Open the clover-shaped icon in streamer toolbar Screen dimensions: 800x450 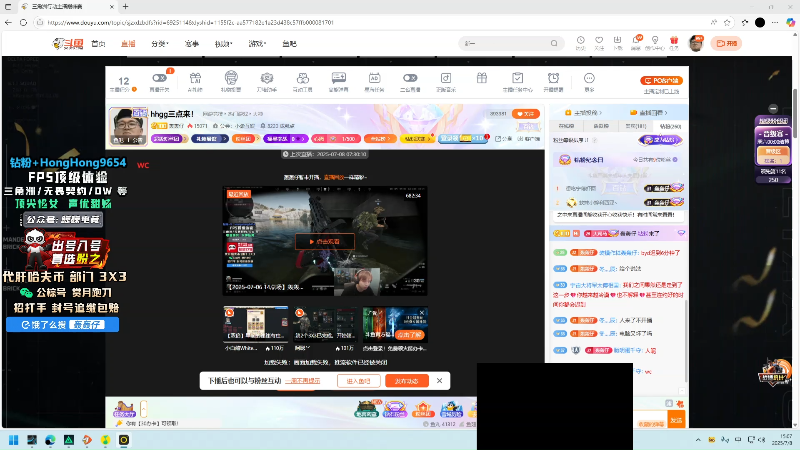click(x=303, y=78)
